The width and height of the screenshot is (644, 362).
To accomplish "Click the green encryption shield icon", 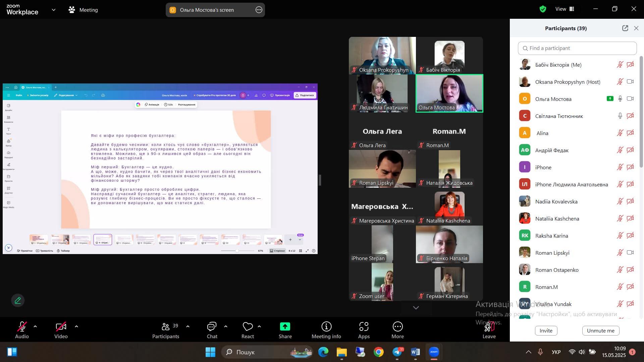I will click(543, 9).
